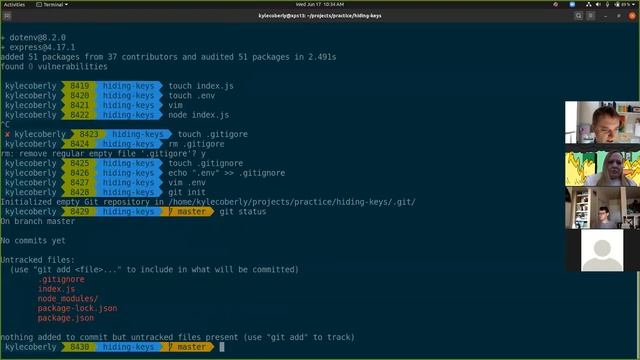640x360 pixels.
Task: Open the terminal search magnifier icon
Action: pyautogui.click(x=578, y=16)
